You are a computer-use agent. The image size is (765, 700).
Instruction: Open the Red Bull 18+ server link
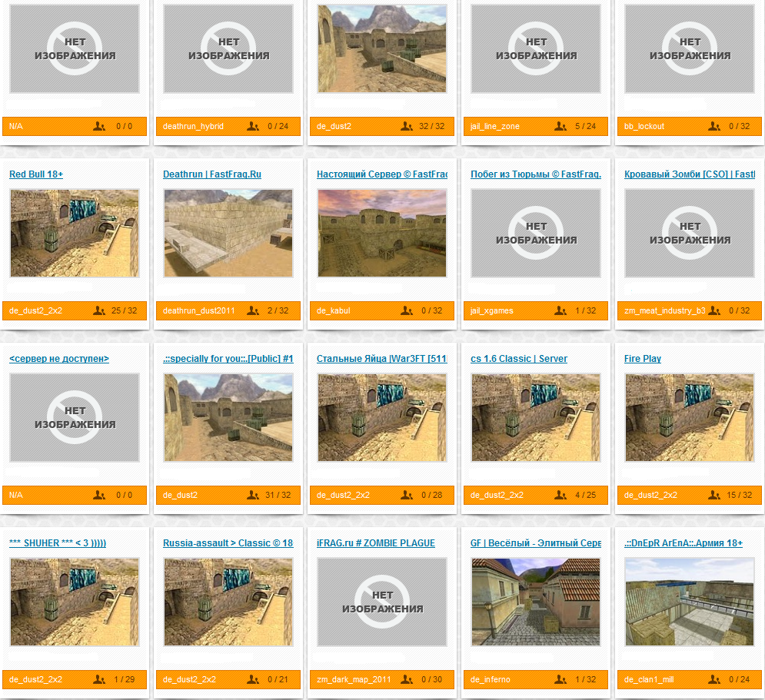[36, 174]
